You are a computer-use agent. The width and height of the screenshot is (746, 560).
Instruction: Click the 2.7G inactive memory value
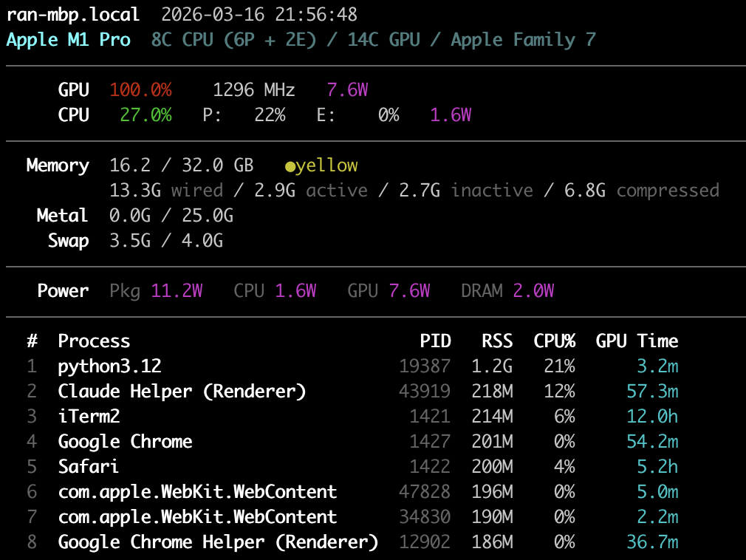click(x=420, y=191)
